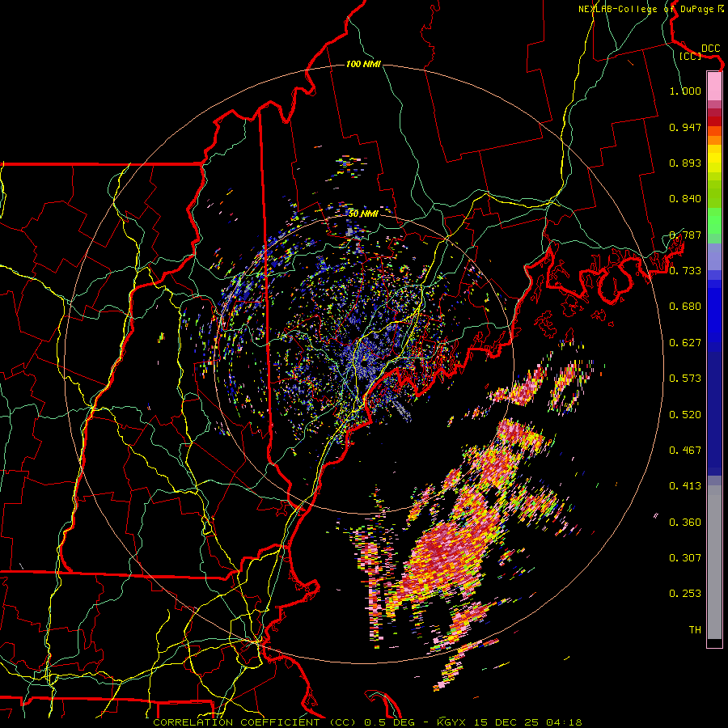Select the 0.467 color scale label

[x=685, y=451]
